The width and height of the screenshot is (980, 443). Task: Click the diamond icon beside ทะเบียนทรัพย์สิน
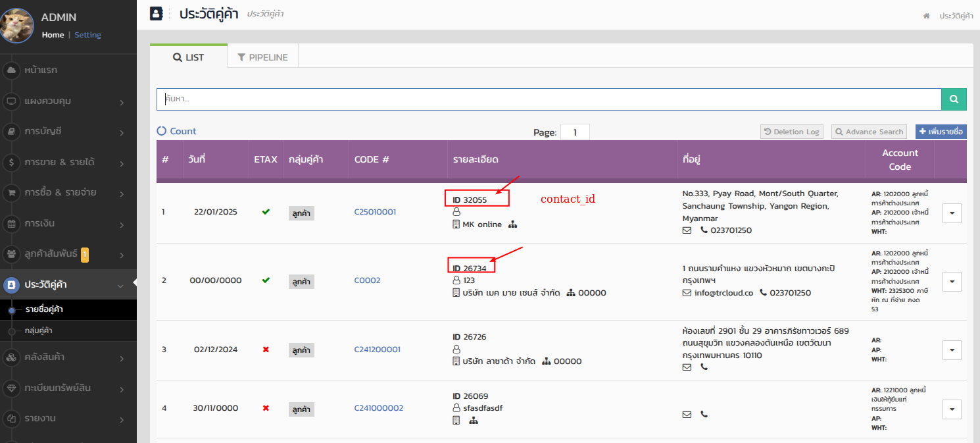coord(11,388)
